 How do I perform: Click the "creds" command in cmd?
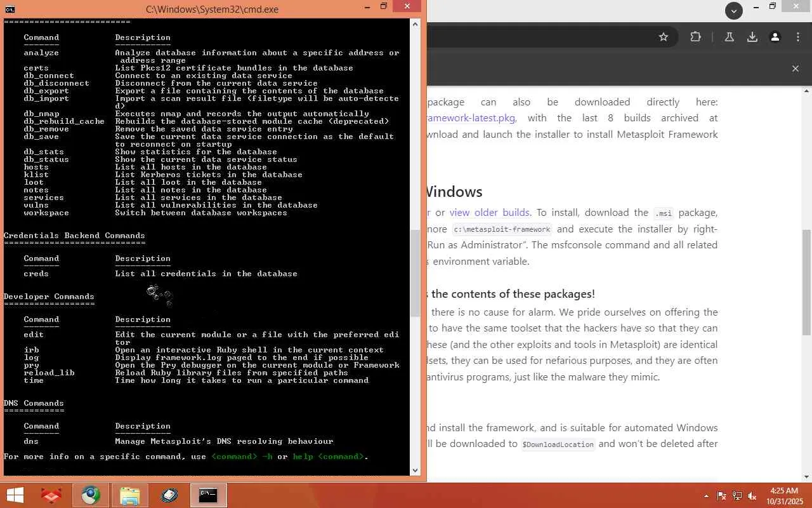tap(36, 274)
